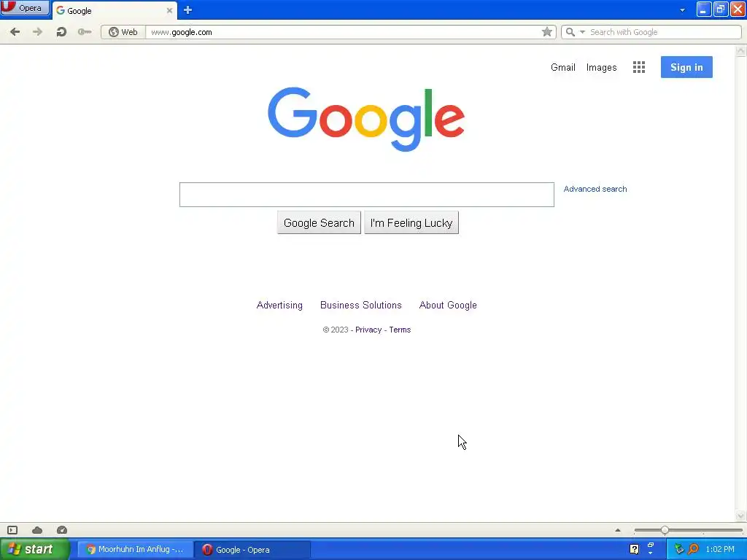This screenshot has height=560, width=747.
Task: Open a new tab with the plus button
Action: coord(187,10)
